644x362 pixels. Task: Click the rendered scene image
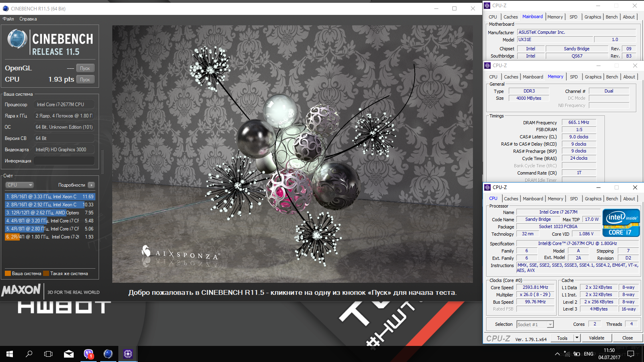click(x=292, y=154)
